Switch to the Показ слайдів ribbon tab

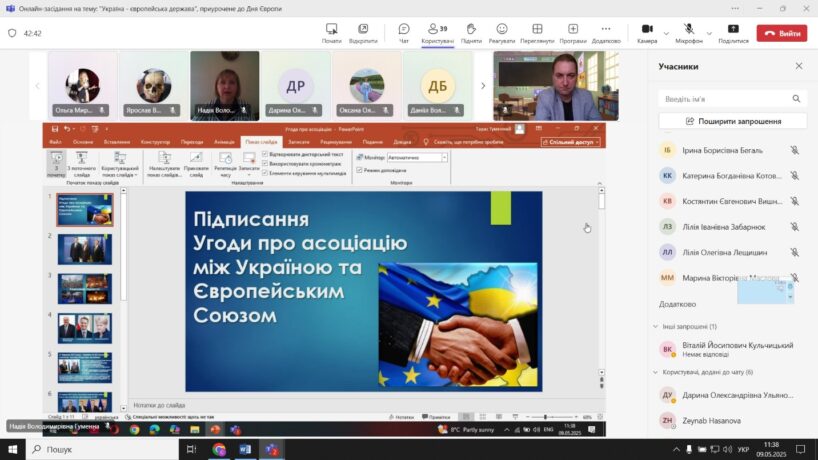pyautogui.click(x=261, y=142)
